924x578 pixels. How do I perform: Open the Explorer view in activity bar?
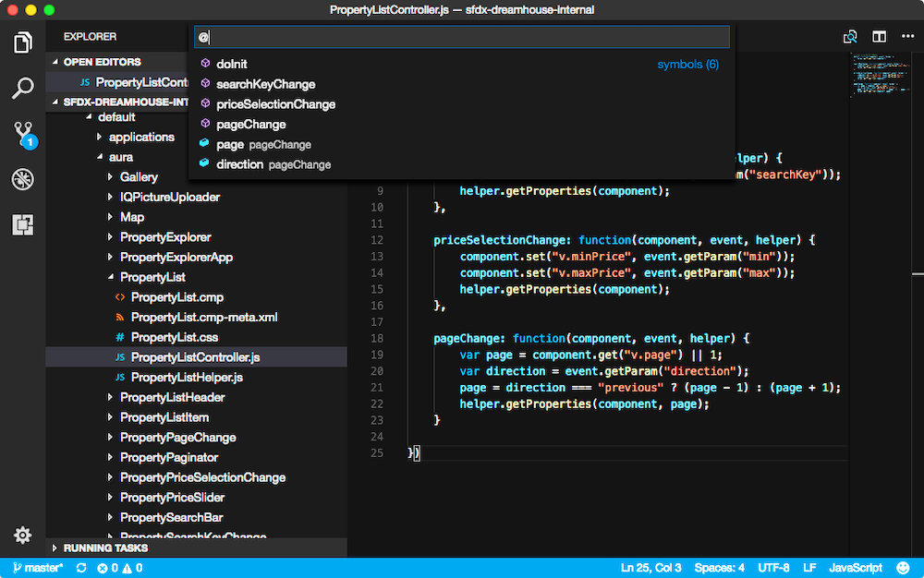pos(23,42)
